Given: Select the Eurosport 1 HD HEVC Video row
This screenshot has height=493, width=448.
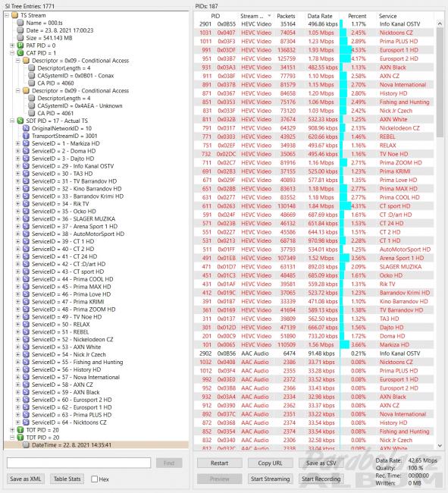Looking at the screenshot, I should [x=314, y=50].
